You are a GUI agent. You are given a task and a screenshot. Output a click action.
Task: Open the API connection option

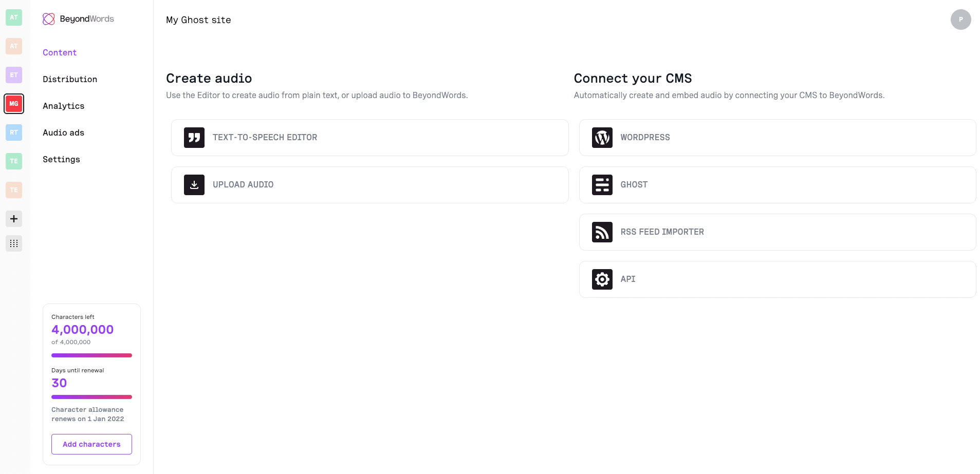776,279
